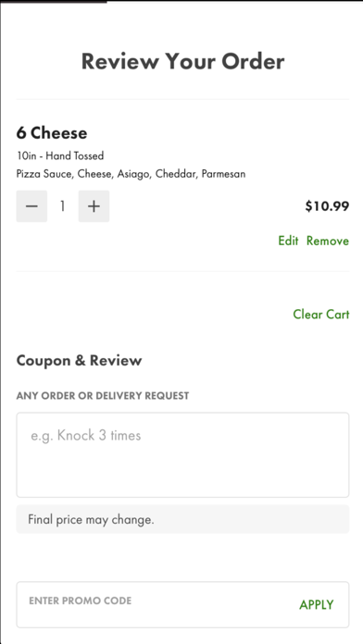
Task: Increase 6 Cheese quantity with plus icon
Action: pyautogui.click(x=94, y=206)
